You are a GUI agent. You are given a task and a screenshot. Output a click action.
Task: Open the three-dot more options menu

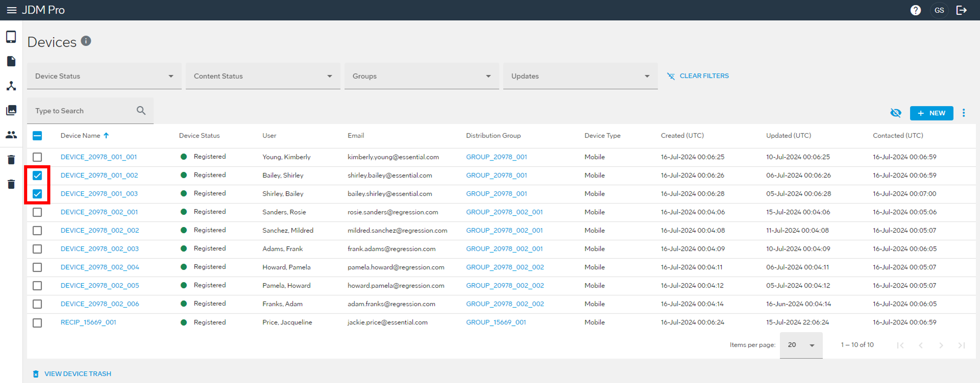(964, 113)
